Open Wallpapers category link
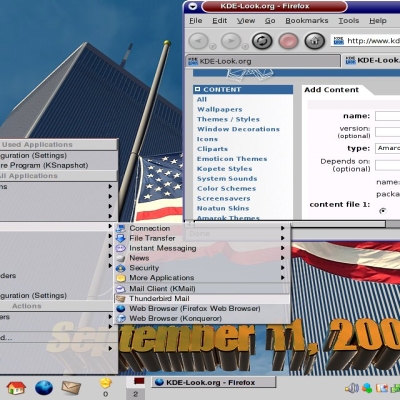This screenshot has width=400, height=400. [220, 109]
